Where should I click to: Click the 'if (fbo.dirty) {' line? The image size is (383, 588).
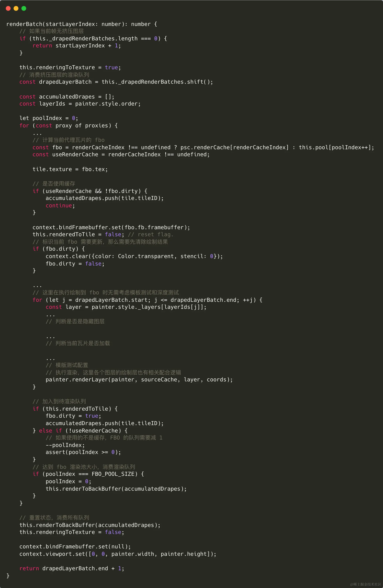[59, 249]
